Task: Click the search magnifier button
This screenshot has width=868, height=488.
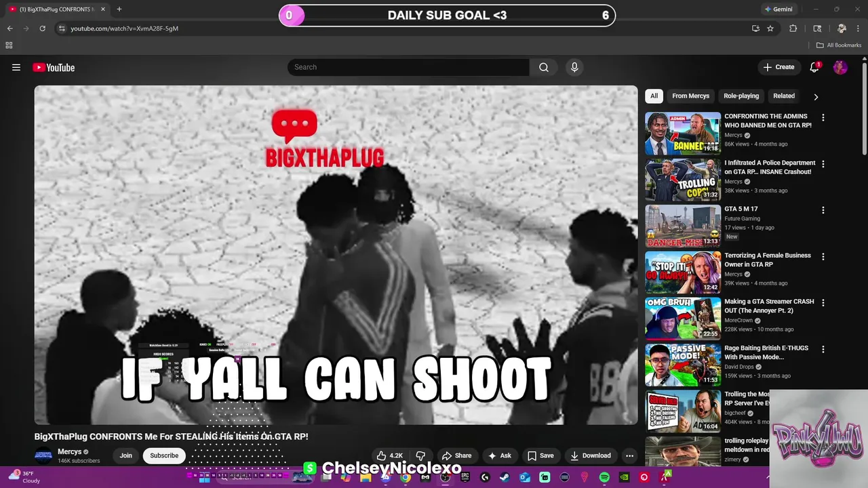Action: (544, 67)
